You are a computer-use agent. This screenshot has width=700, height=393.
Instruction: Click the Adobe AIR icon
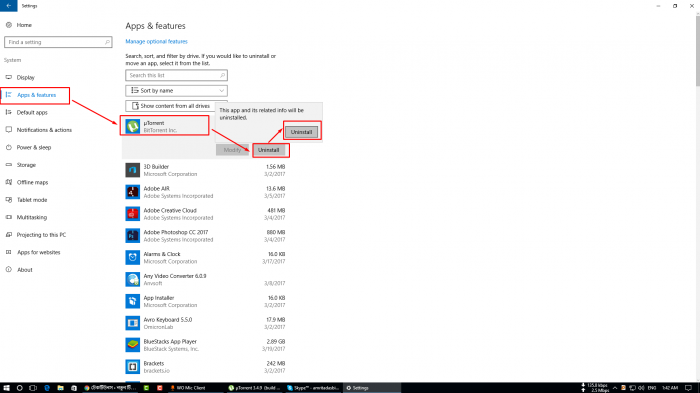click(133, 192)
